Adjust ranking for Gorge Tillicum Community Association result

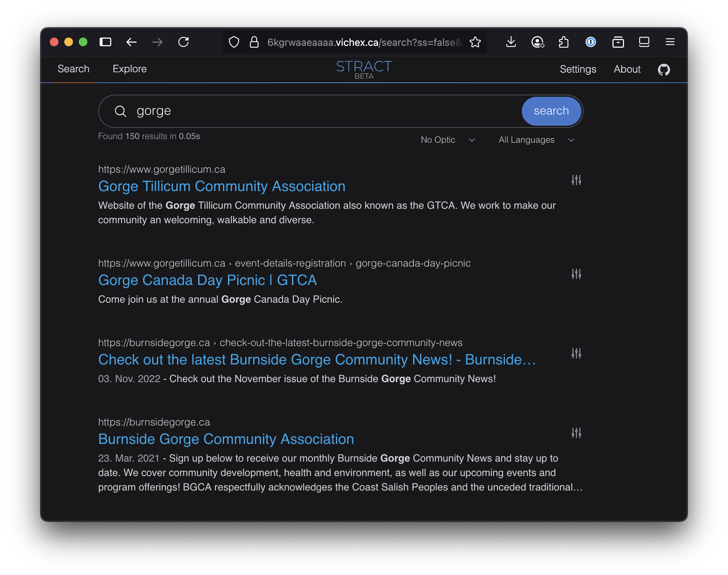[x=576, y=180]
